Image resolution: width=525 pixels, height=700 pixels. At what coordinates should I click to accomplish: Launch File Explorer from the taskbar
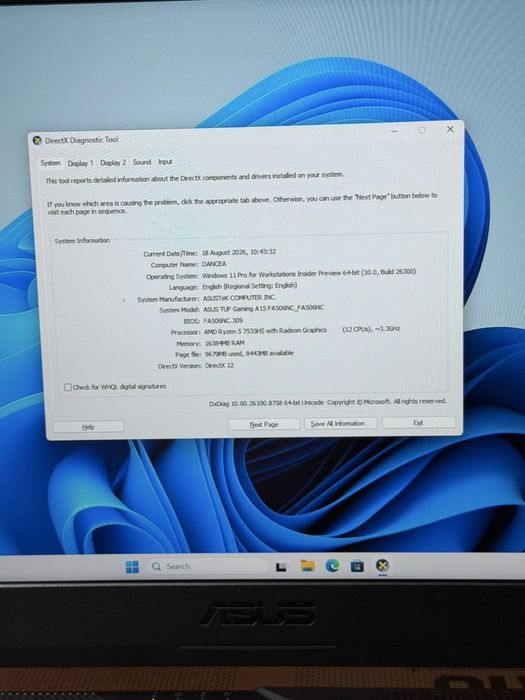307,566
